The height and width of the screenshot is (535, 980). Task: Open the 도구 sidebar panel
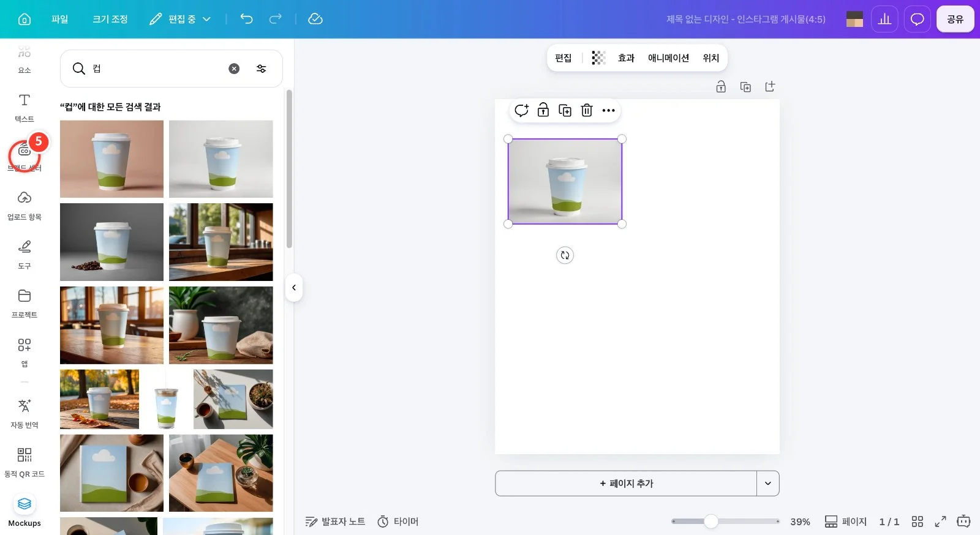click(24, 254)
